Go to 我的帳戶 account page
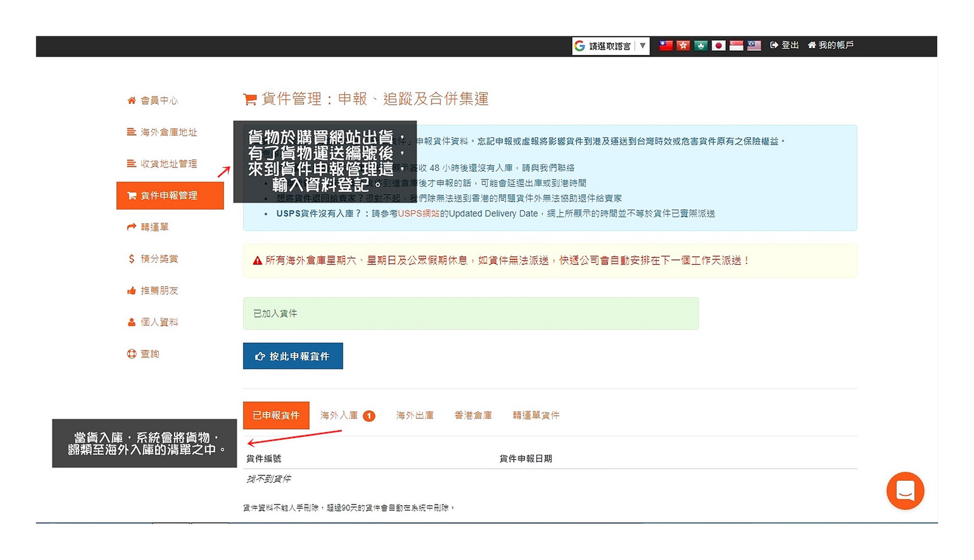This screenshot has width=974, height=560. coord(830,45)
